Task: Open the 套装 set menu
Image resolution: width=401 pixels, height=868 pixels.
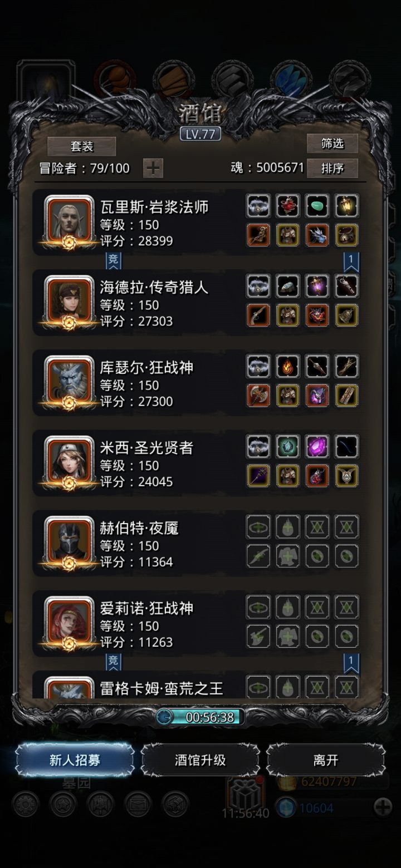Action: 81,146
